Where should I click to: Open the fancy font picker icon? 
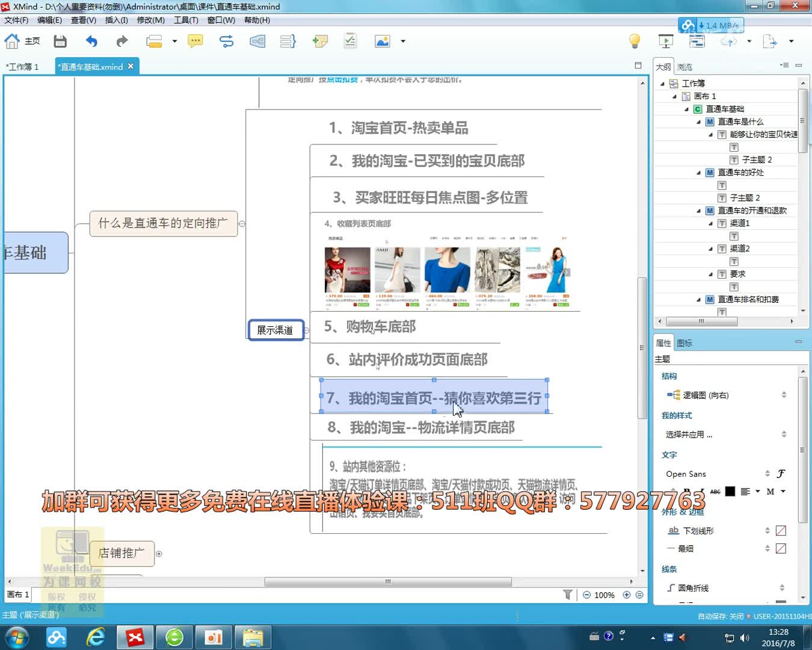coord(781,474)
